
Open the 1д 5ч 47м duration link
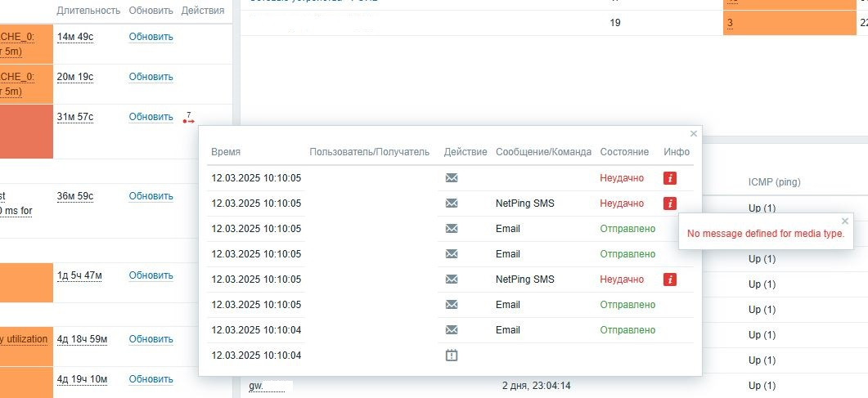point(79,275)
